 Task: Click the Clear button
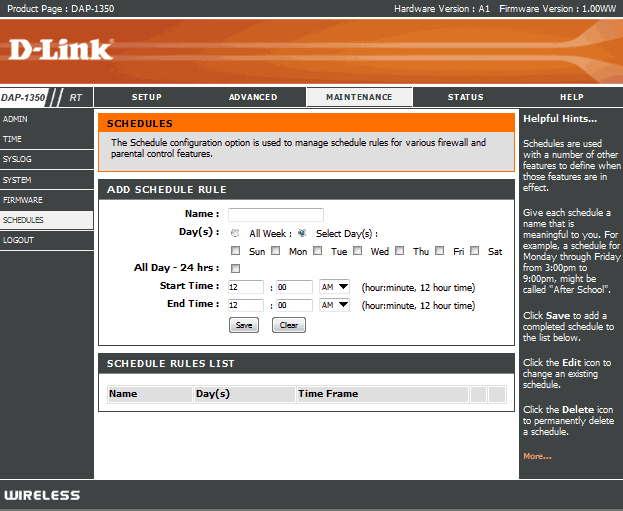coord(289,325)
